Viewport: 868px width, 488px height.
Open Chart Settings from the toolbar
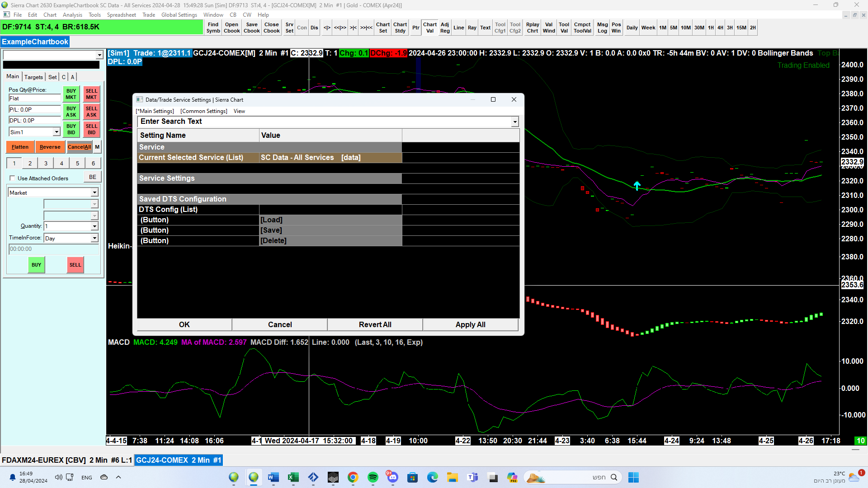click(x=382, y=28)
